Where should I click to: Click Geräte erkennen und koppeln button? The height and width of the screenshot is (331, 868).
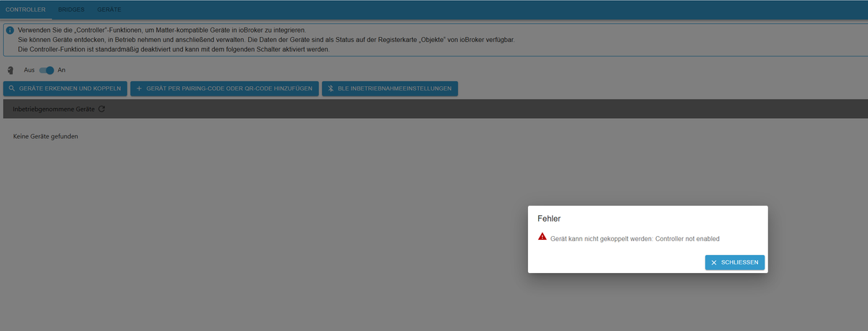click(x=65, y=88)
